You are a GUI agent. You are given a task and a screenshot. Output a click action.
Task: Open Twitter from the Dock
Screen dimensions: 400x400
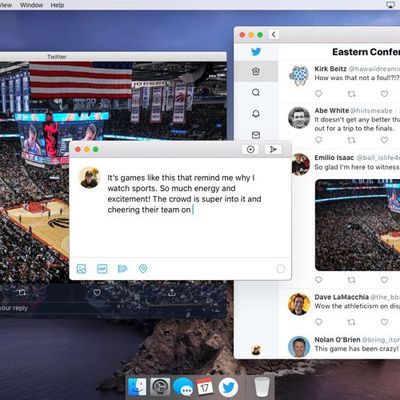point(228,387)
